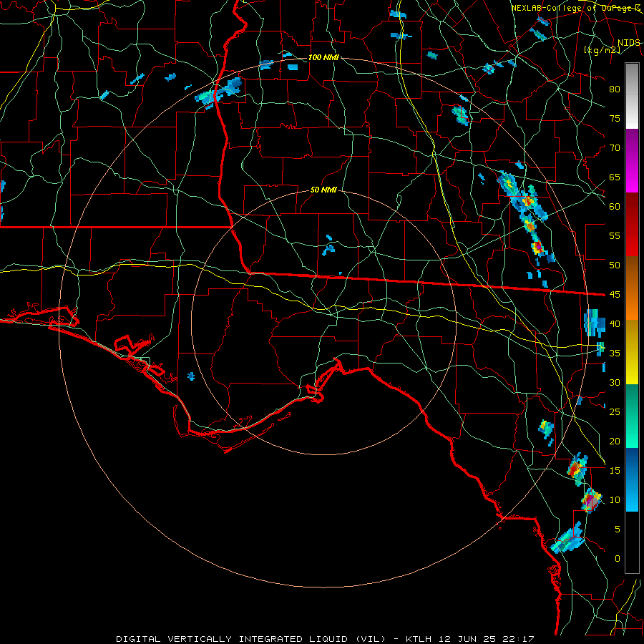Click the 20 value on the color scale
The image size is (644, 644).
[x=615, y=441]
